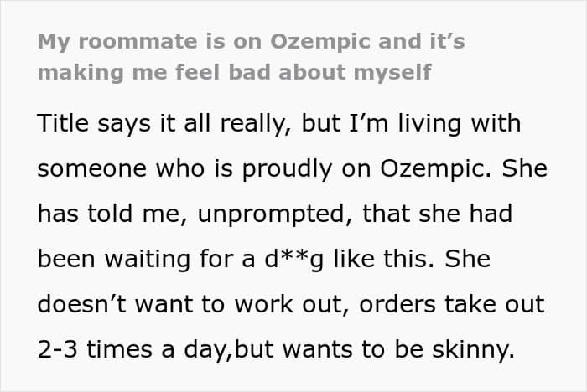Click the word 'Title' starting the body text

click(x=63, y=123)
